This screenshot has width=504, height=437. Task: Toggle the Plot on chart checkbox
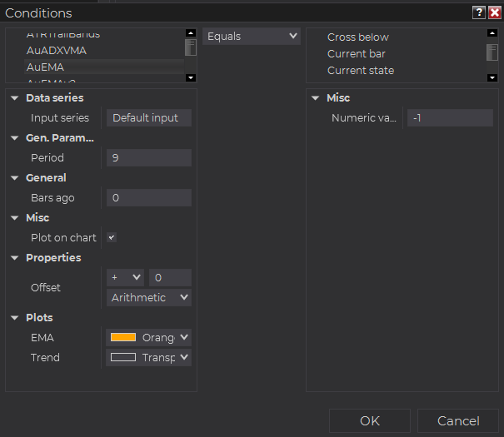(112, 237)
